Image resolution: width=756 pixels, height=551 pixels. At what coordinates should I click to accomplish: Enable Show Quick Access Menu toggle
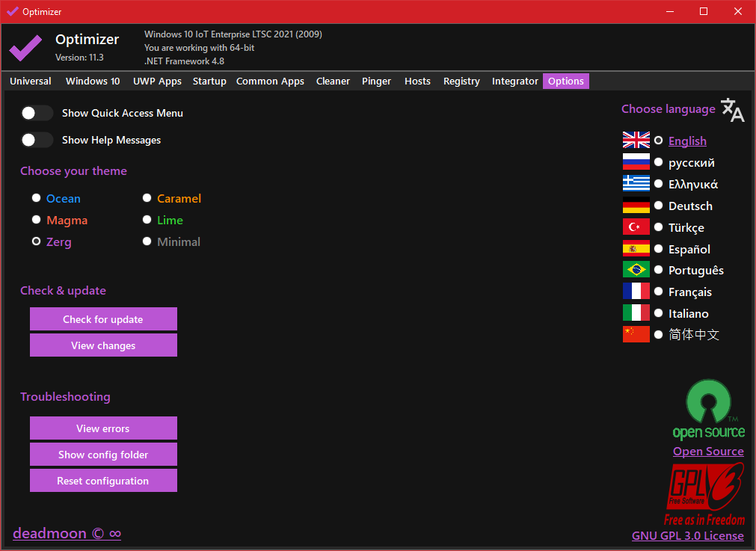tap(37, 113)
